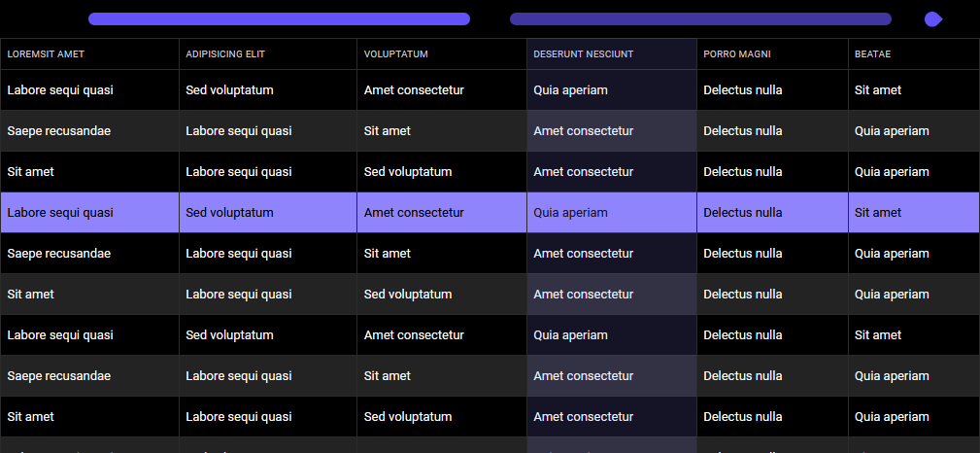The image size is (980, 453).
Task: Select the DESERUNT NESCIUNT column header
Action: tap(583, 54)
